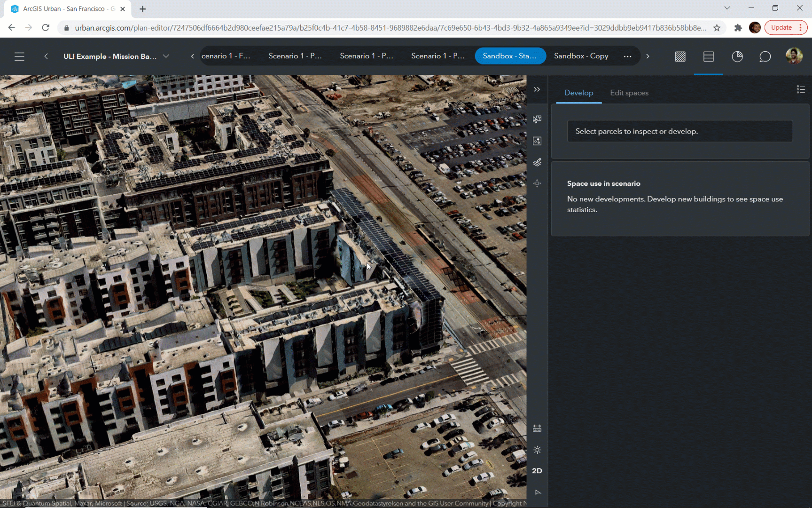Open the measurement ruler tool
Image resolution: width=812 pixels, height=508 pixels.
point(537,428)
